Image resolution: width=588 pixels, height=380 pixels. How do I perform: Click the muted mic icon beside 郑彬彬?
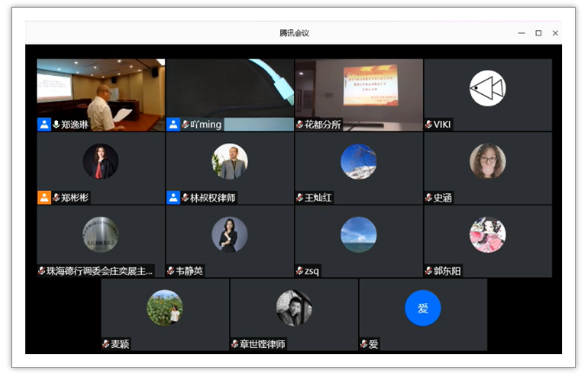tap(56, 197)
